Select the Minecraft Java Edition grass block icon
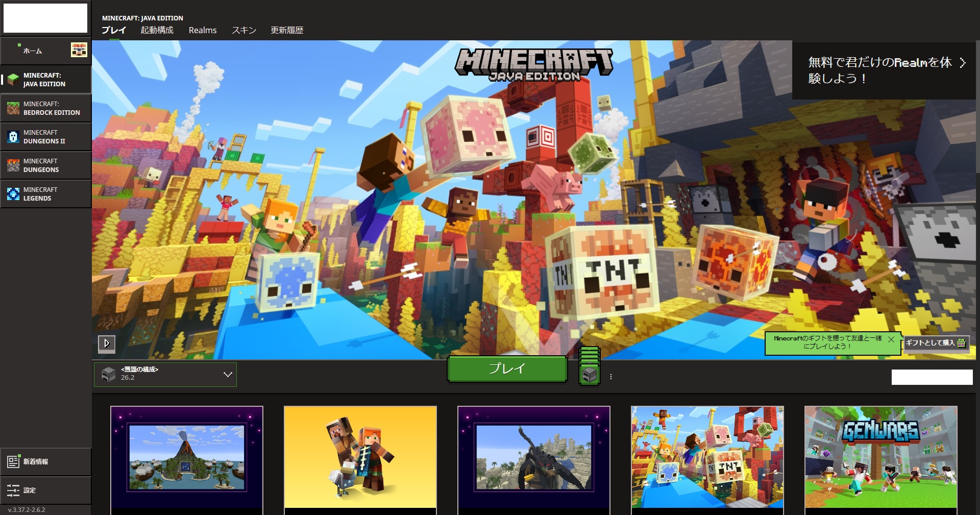The image size is (980, 515). 13,80
